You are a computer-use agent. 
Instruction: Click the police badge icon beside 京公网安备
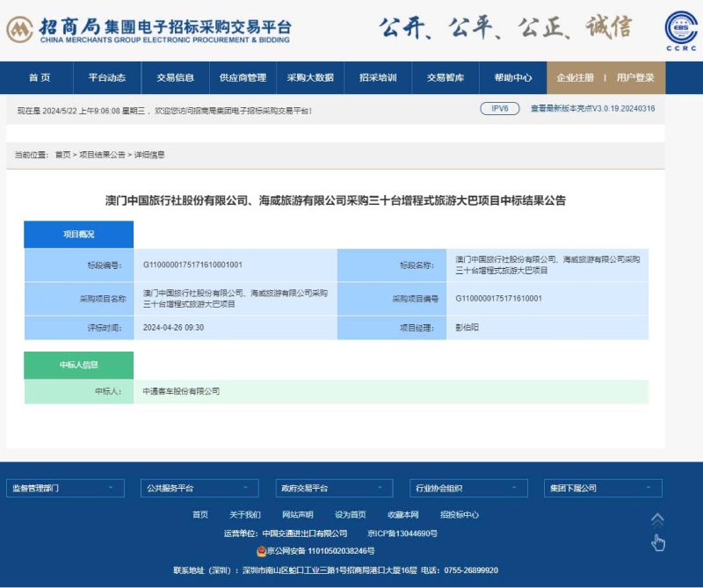coord(261,551)
